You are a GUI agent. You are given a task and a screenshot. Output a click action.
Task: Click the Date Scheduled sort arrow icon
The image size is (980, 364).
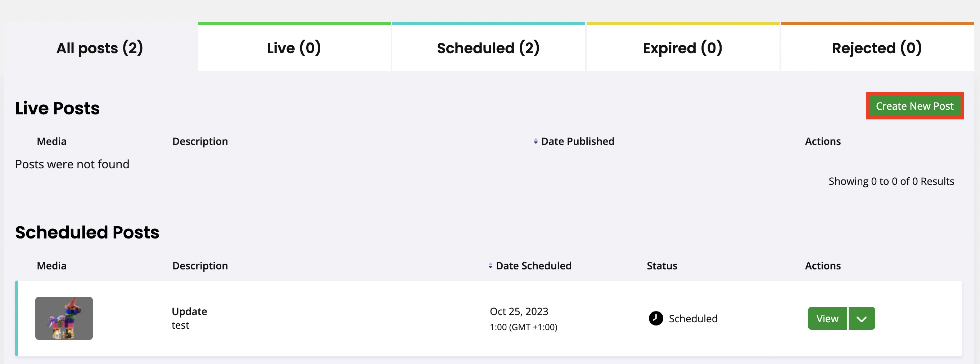click(490, 266)
